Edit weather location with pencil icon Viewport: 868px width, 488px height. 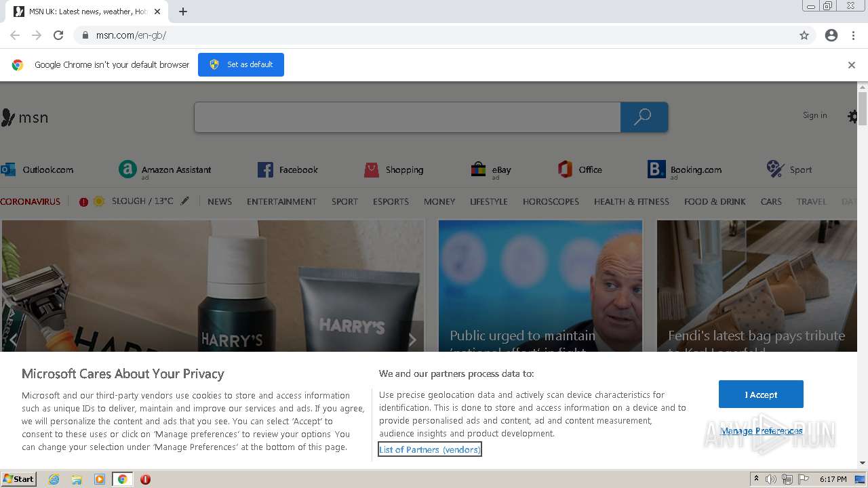tap(184, 201)
